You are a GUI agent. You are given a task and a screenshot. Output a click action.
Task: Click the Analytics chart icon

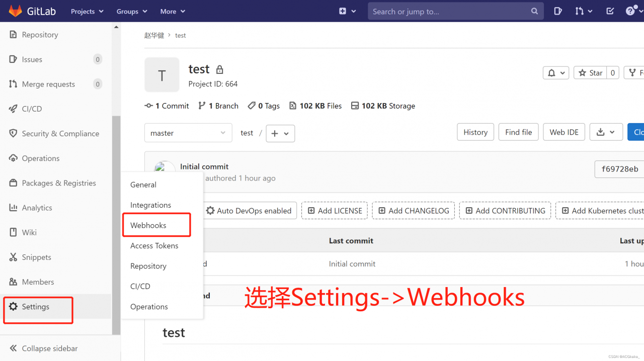pos(13,208)
